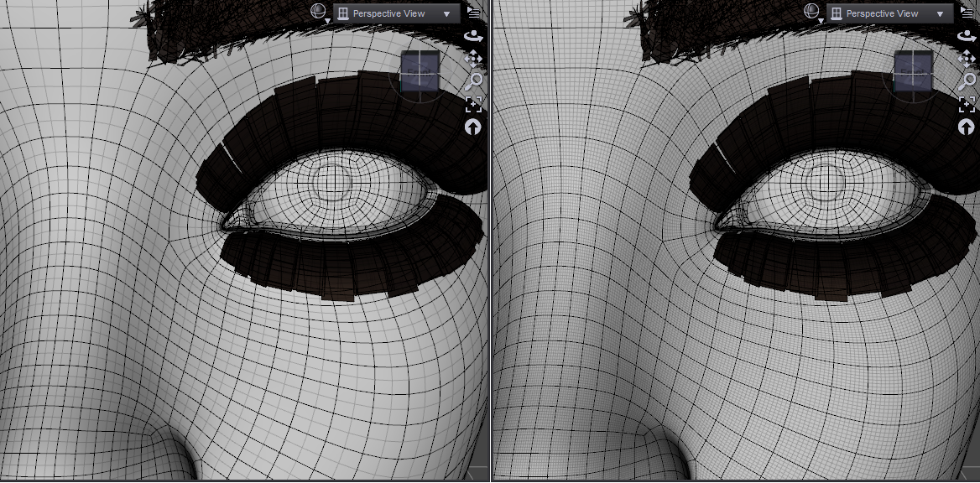Select Pan camera tool in left viewport
The image size is (980, 483).
[473, 60]
